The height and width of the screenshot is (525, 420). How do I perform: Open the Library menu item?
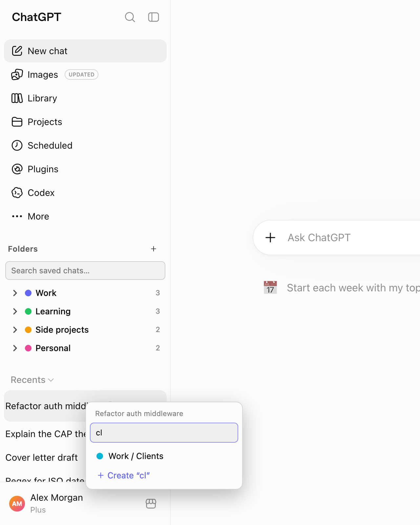pyautogui.click(x=85, y=98)
